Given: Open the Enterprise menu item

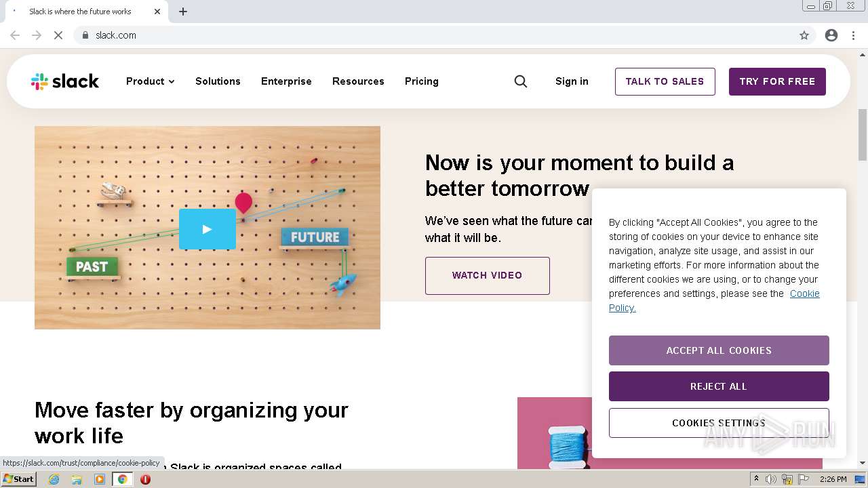Looking at the screenshot, I should (286, 81).
